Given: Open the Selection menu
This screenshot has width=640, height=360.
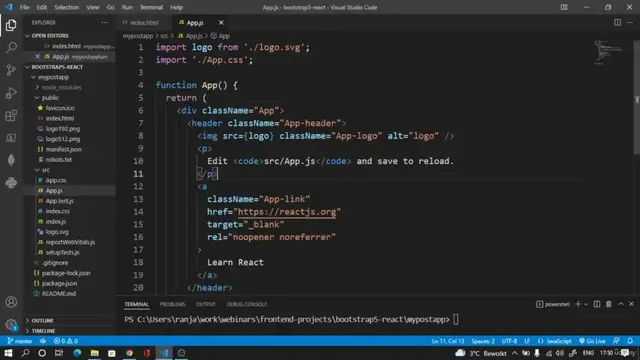Looking at the screenshot, I should pos(67,7).
